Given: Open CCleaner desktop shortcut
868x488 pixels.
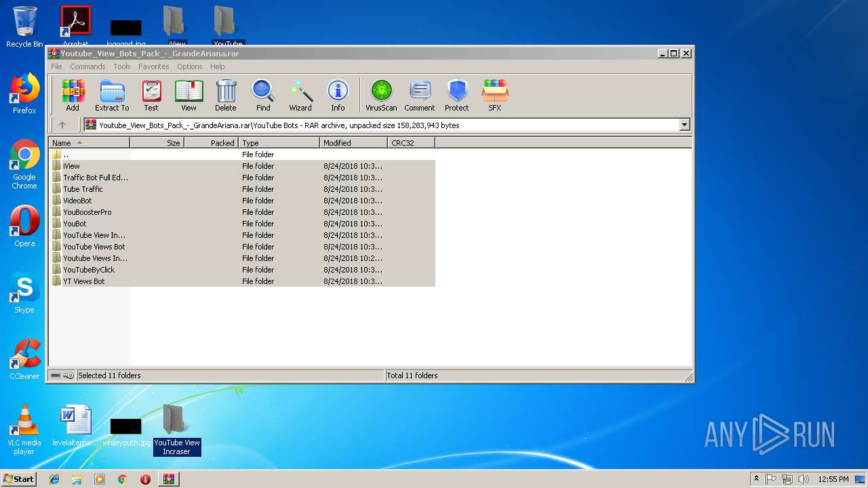Looking at the screenshot, I should [24, 359].
